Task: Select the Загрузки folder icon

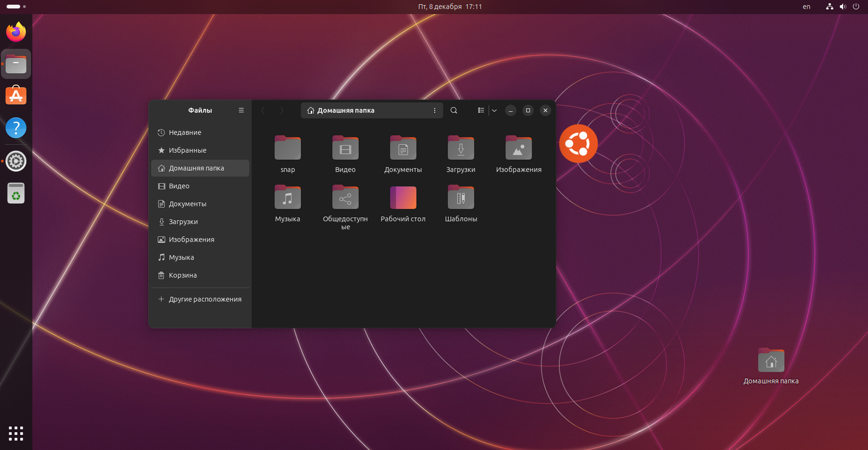Action: click(x=461, y=148)
